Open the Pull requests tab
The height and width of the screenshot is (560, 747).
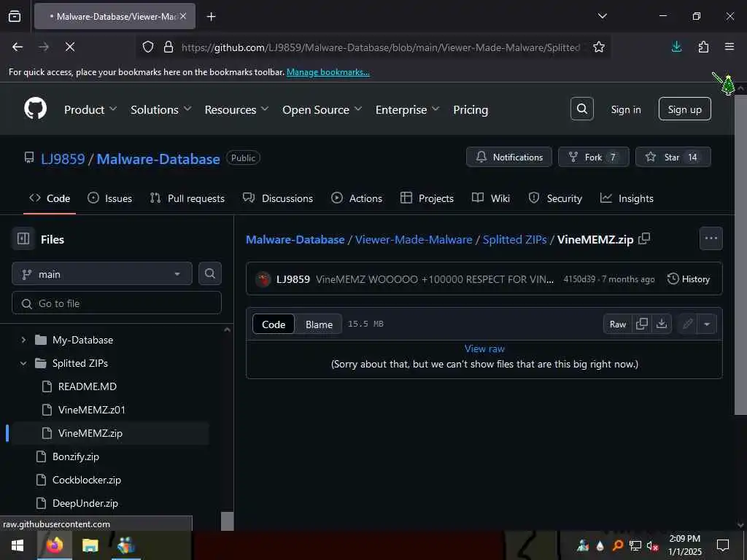coord(187,198)
